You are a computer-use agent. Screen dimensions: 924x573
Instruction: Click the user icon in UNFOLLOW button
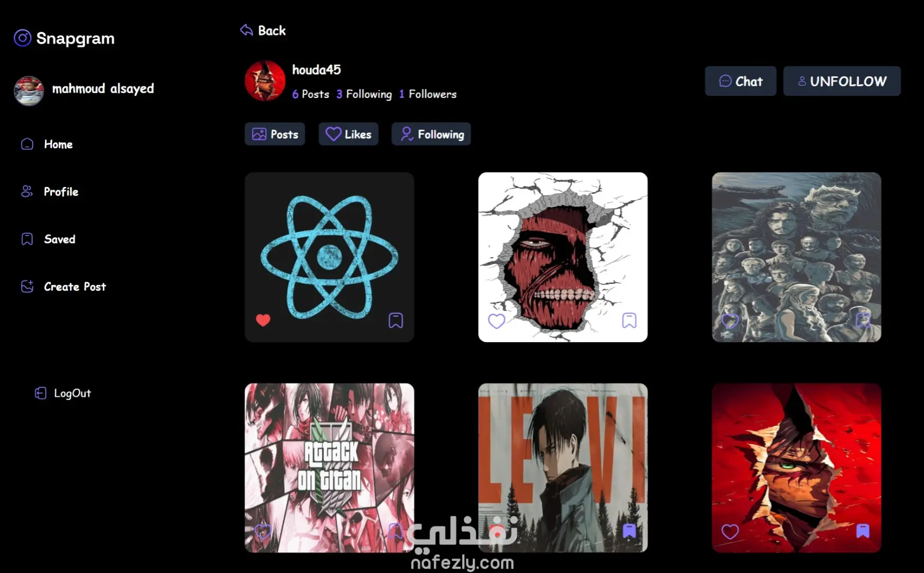click(802, 81)
